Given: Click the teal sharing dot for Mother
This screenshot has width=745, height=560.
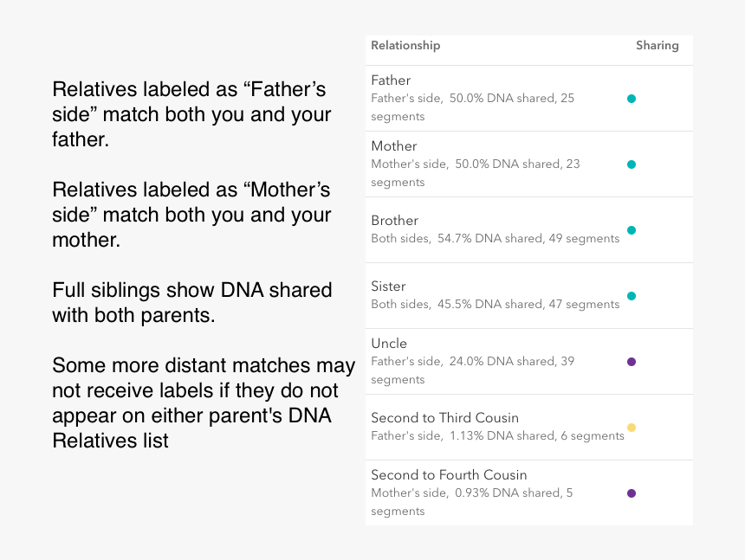Looking at the screenshot, I should [x=632, y=164].
